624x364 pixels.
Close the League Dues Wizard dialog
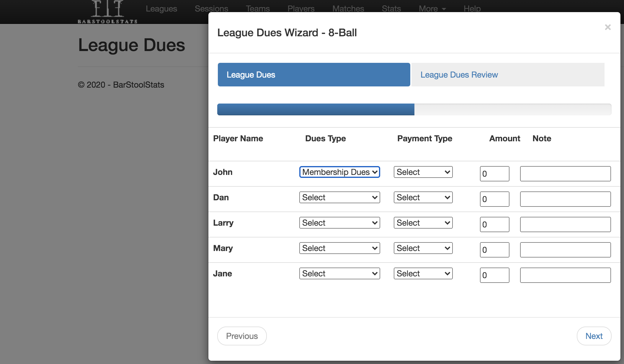pos(607,27)
